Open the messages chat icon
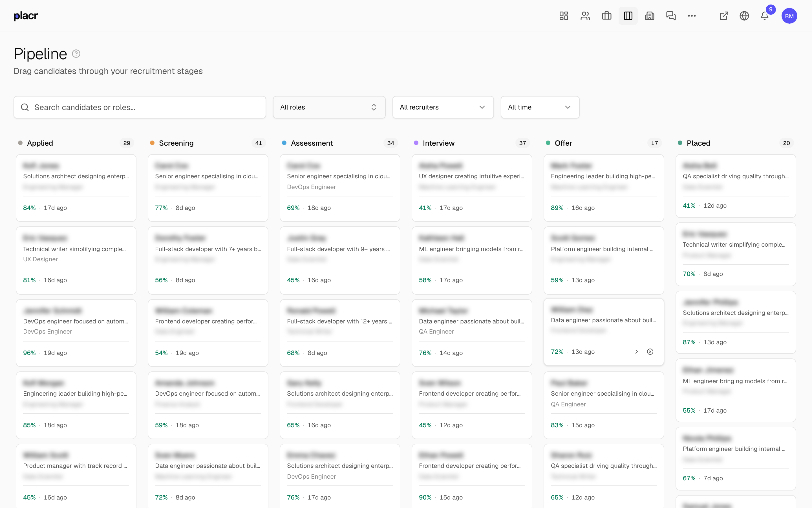The width and height of the screenshot is (812, 508). (671, 16)
